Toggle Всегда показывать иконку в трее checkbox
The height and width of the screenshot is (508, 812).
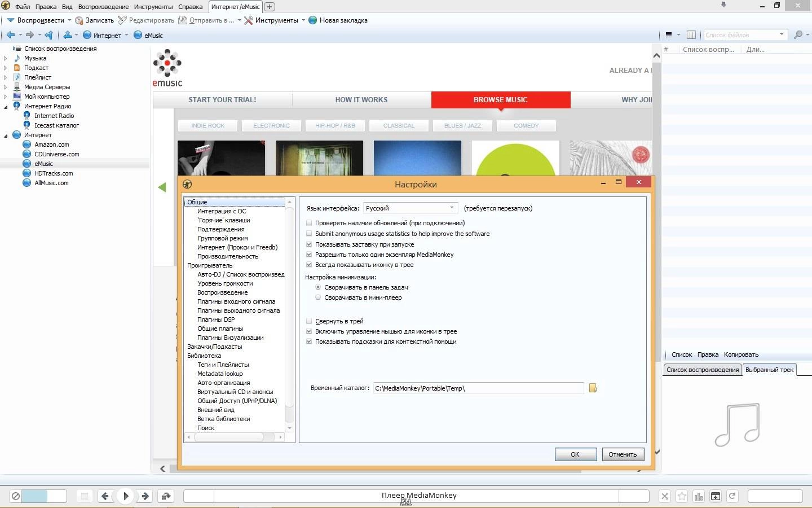pos(309,265)
